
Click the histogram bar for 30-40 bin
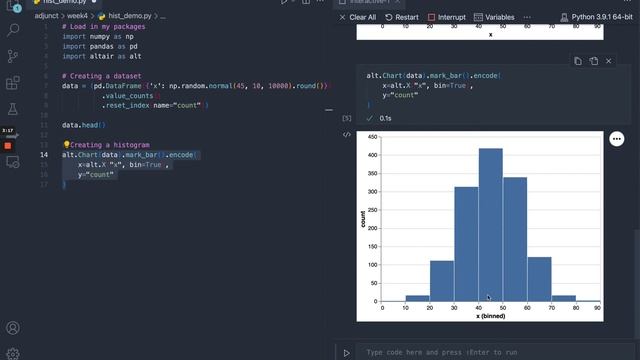tap(466, 244)
